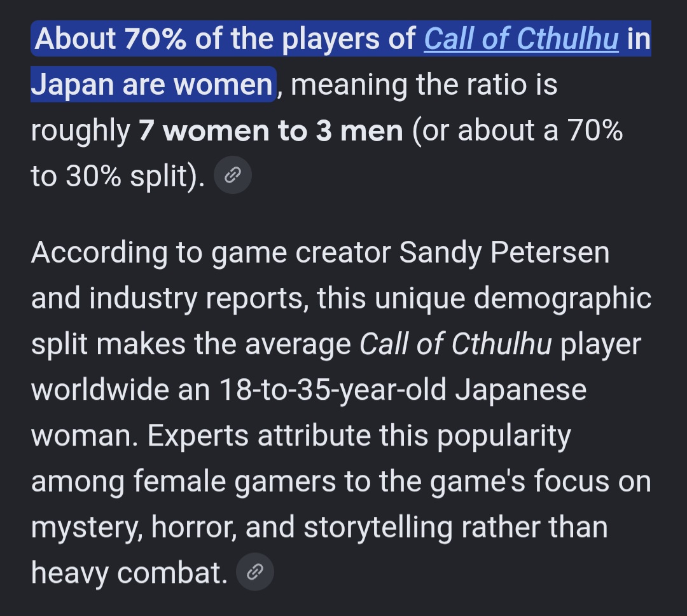Click the highlighted words "of the players of"

[305, 39]
